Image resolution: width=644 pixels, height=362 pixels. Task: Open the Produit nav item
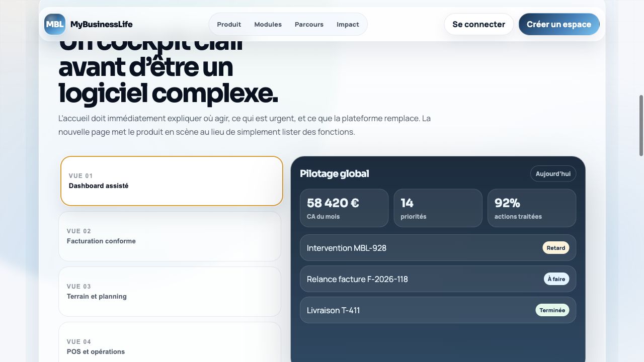[229, 24]
